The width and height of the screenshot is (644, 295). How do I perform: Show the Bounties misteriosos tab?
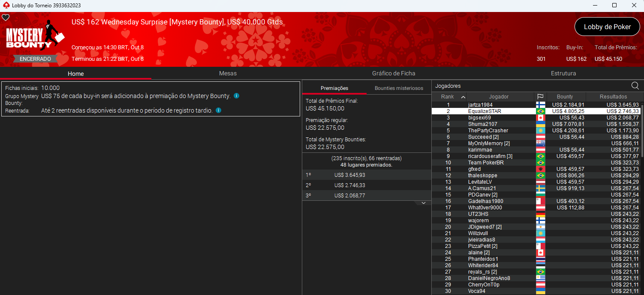(399, 88)
